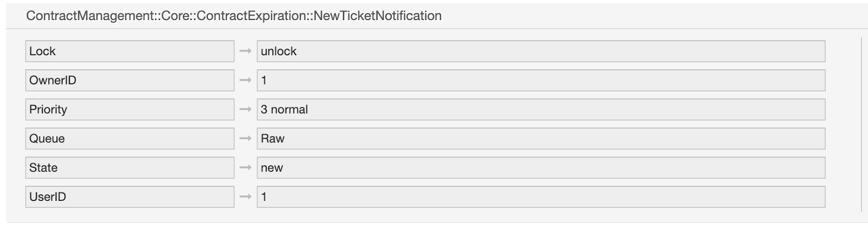Focus the UserID key field
Screen dimensions: 868x229
pyautogui.click(x=130, y=197)
